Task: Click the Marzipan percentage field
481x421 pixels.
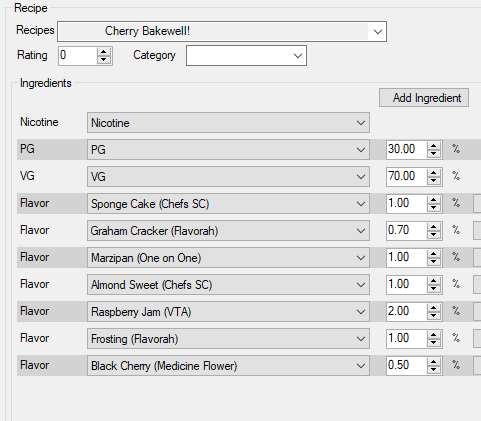Action: click(x=406, y=257)
